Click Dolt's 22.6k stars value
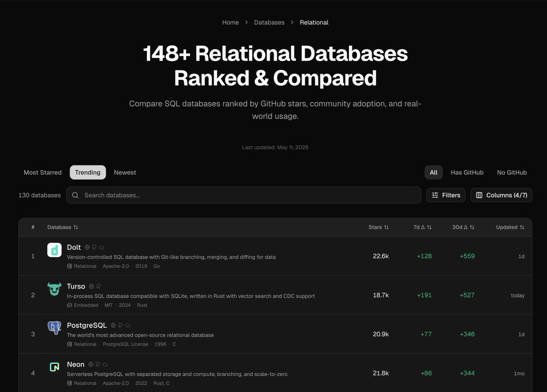 [x=380, y=256]
